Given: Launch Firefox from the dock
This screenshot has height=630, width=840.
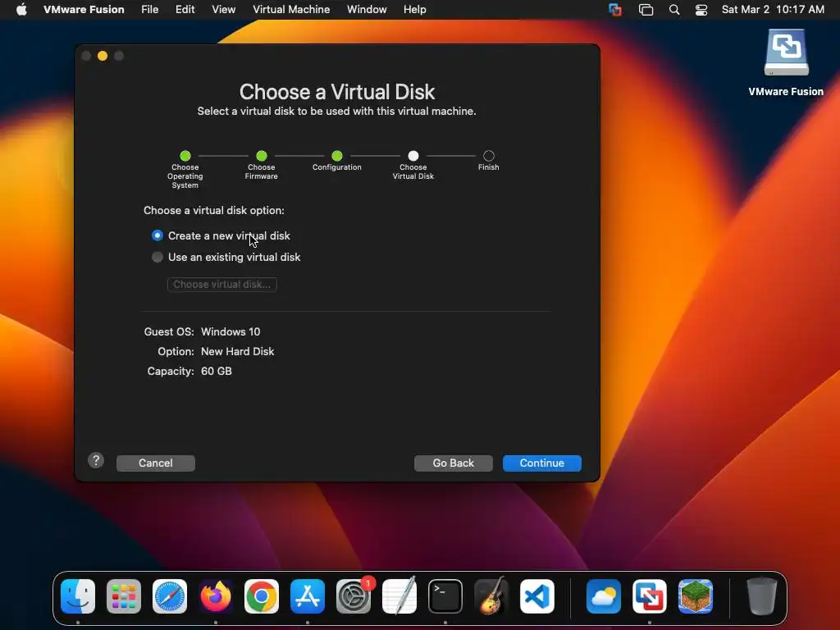Looking at the screenshot, I should click(216, 596).
